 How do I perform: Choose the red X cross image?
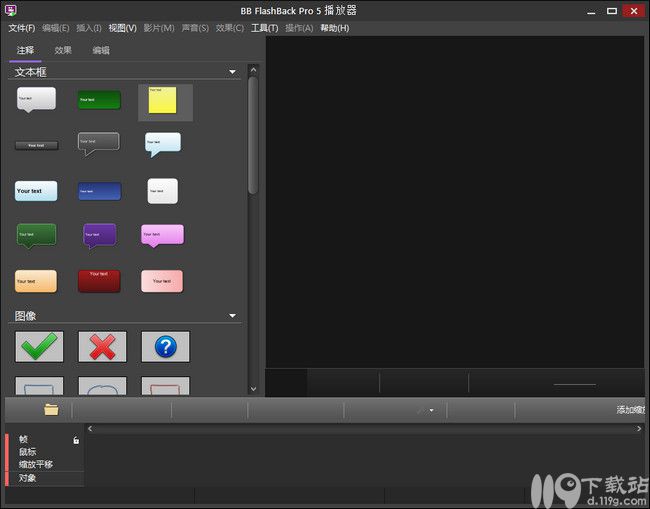tap(102, 347)
